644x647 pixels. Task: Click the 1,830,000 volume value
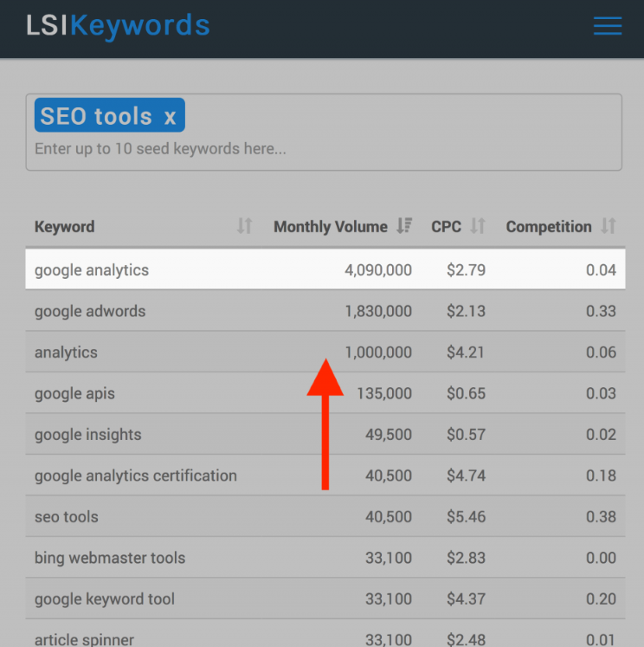click(x=378, y=311)
